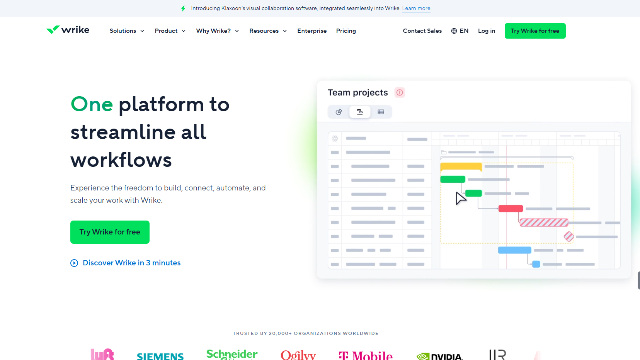
Task: Click the Siemens logo
Action: 160,356
